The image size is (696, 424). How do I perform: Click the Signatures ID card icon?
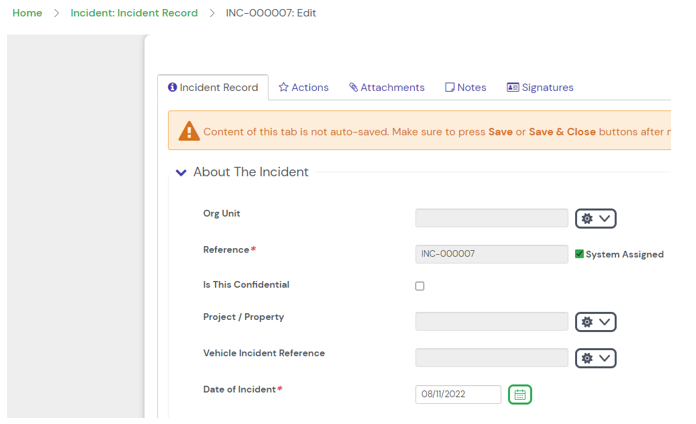pos(513,88)
